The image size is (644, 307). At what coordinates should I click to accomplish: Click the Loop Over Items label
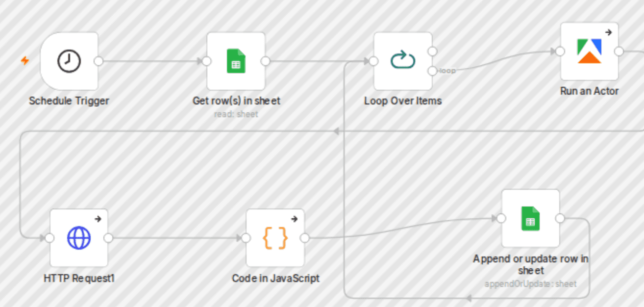[x=403, y=101]
